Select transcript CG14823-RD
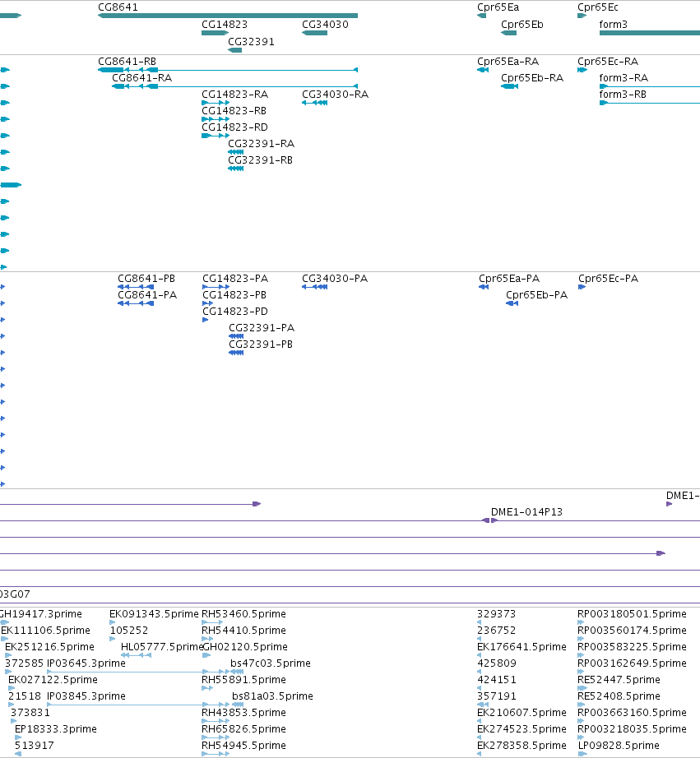This screenshot has height=758, width=700. click(x=216, y=136)
